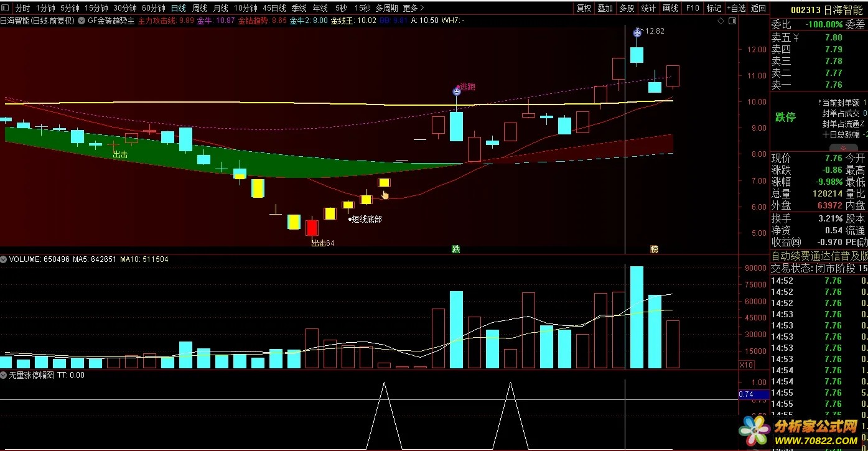This screenshot has height=451, width=868.
Task: Expand the GF金砖趋势主 indicator dropdown arrow
Action: click(82, 21)
